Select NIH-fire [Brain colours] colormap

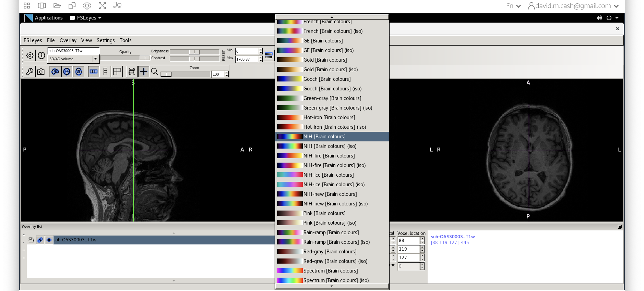(x=332, y=156)
